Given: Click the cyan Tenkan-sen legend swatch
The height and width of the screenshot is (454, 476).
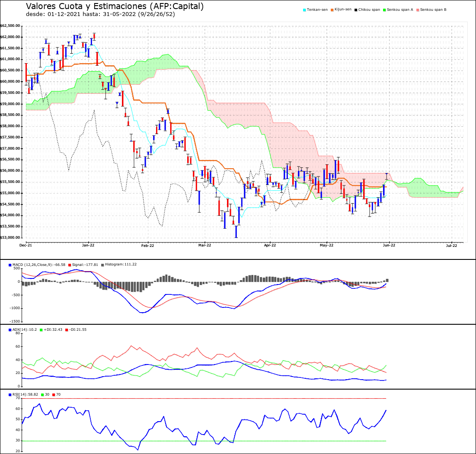Looking at the screenshot, I should 304,10.
